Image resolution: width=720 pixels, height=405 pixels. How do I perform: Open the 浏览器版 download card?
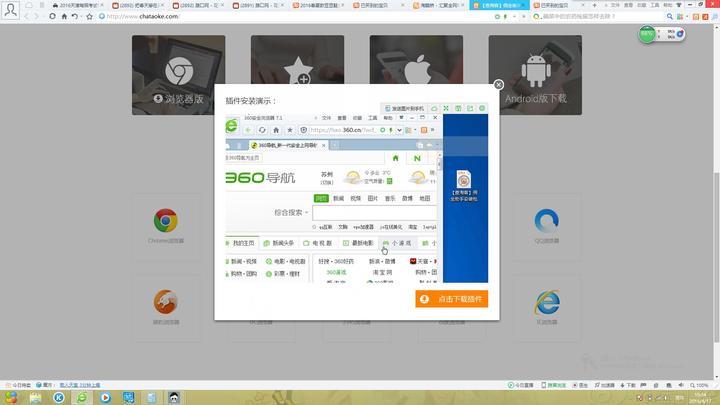[179, 75]
